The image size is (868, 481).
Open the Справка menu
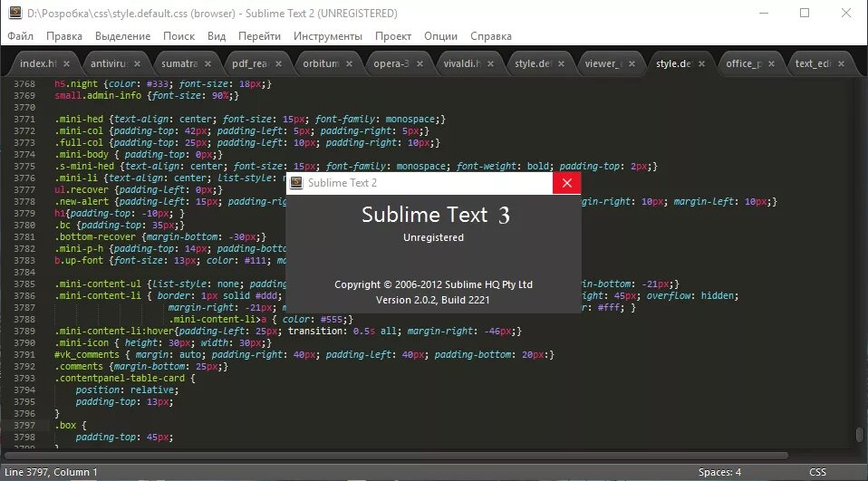[491, 36]
